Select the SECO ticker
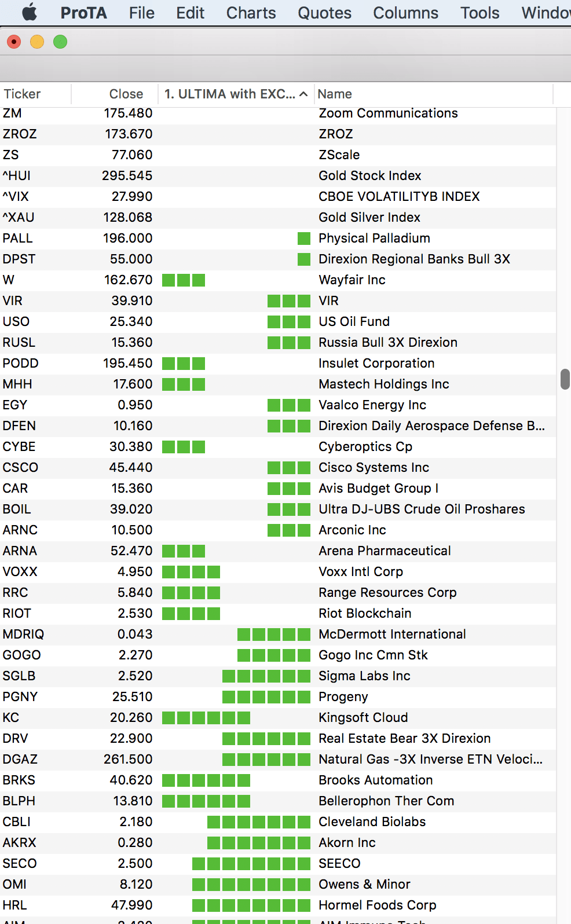This screenshot has width=571, height=924. click(x=20, y=863)
